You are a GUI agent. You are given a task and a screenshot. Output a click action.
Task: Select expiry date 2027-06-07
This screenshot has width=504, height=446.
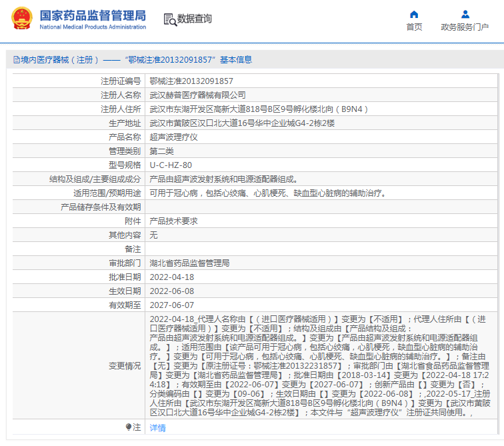pos(172,305)
